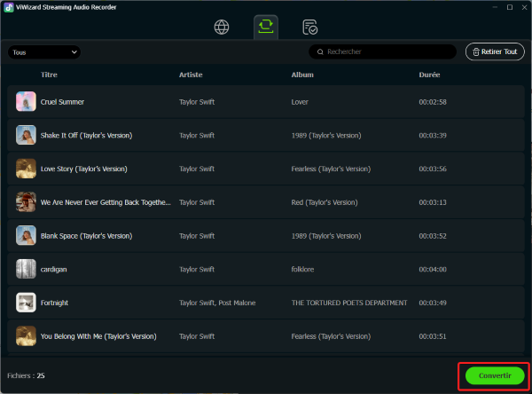Select Shake It Off (Taylor's Version) title
The width and height of the screenshot is (532, 394).
[x=87, y=136]
